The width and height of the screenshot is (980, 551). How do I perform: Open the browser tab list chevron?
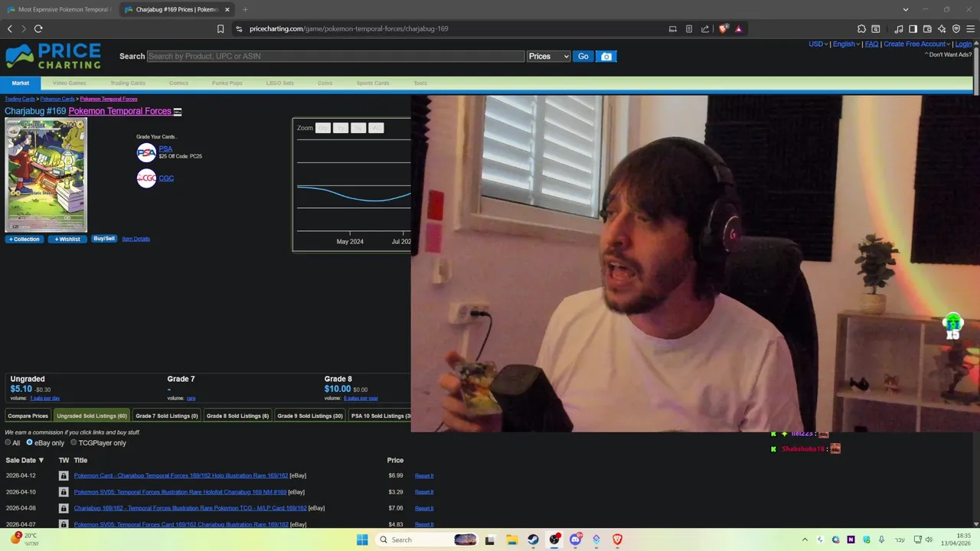pos(906,9)
